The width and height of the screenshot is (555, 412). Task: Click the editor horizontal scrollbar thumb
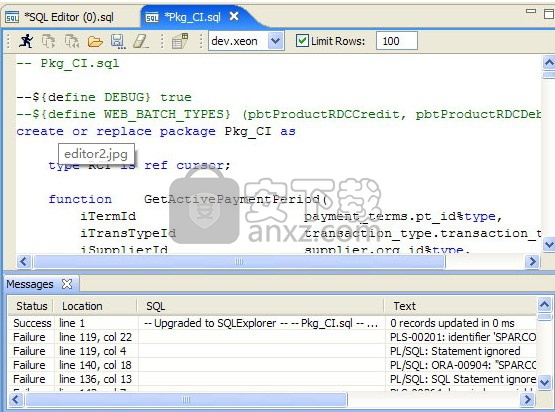(x=239, y=262)
